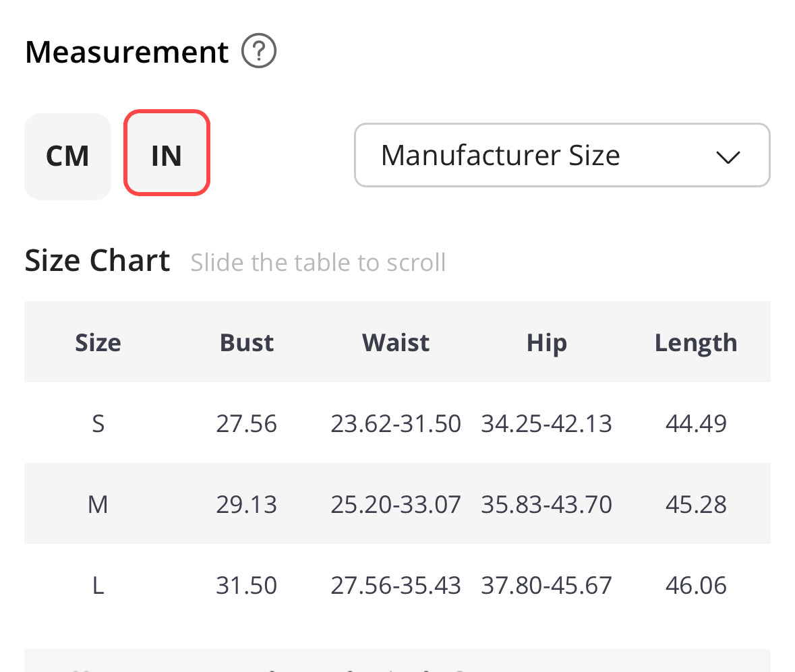Click the Size column header
Viewport: 795px width, 672px height.
pos(98,342)
